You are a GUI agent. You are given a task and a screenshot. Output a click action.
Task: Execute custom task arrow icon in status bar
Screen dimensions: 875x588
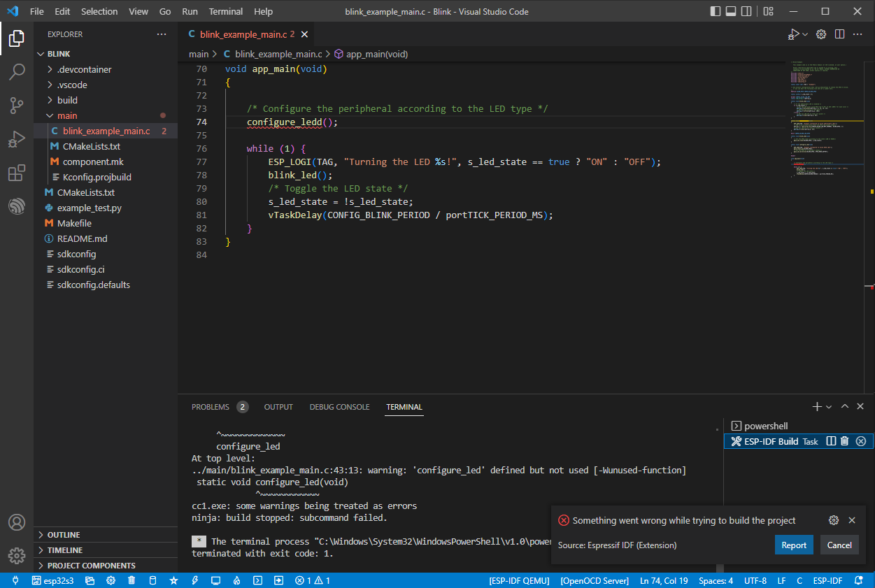point(278,580)
